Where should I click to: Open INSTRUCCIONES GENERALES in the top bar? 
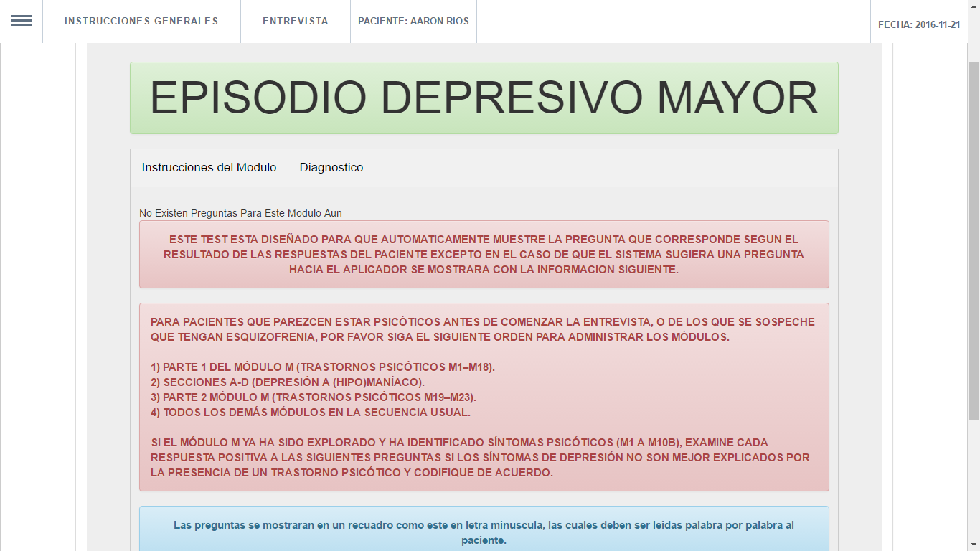click(141, 22)
